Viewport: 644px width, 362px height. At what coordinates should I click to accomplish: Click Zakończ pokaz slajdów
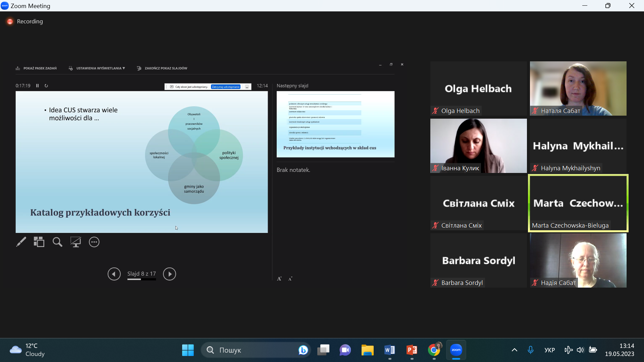pyautogui.click(x=163, y=68)
